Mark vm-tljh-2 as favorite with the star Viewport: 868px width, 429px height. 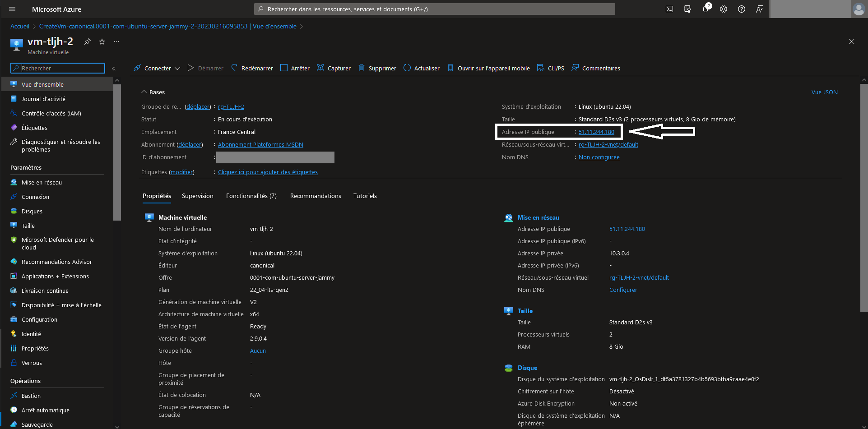(x=102, y=42)
